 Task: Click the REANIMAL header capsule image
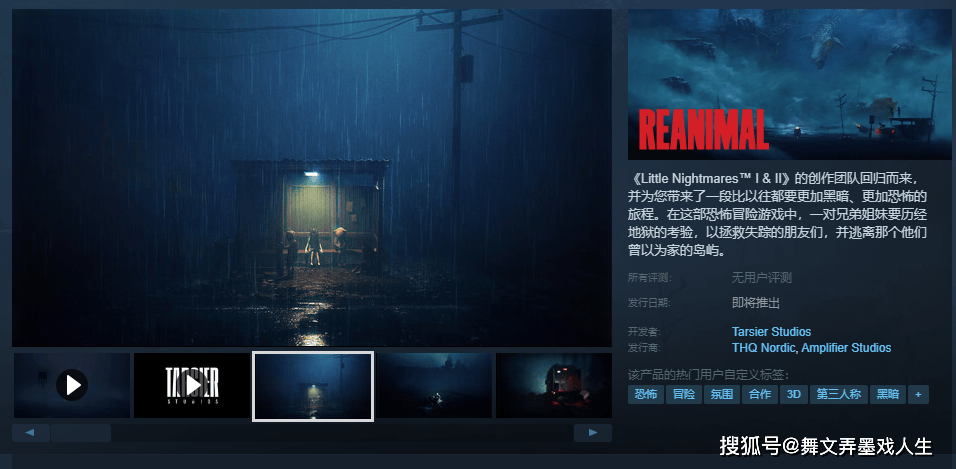click(790, 84)
